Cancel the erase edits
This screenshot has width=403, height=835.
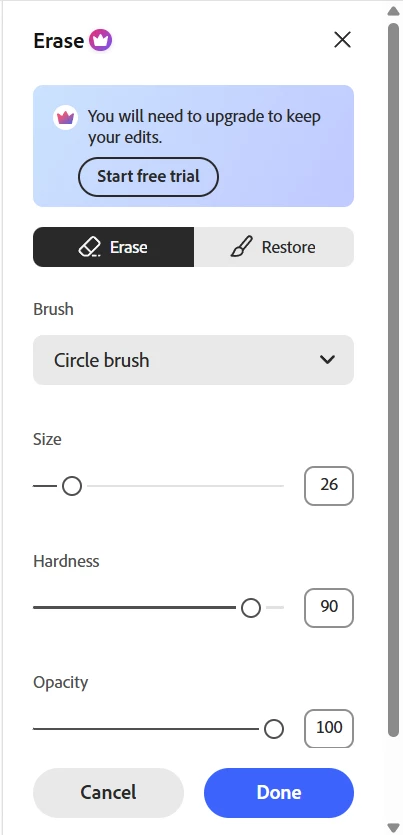108,792
